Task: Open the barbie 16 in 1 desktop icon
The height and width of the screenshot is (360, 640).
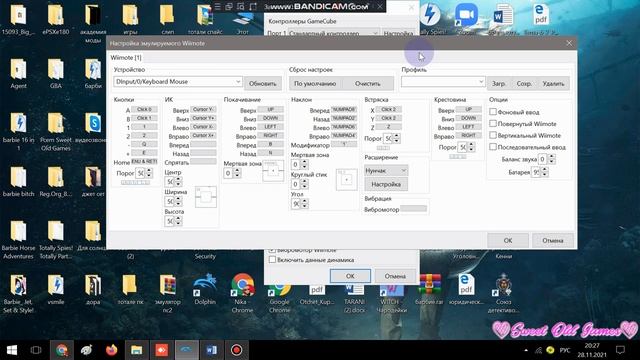Action: pyautogui.click(x=18, y=131)
